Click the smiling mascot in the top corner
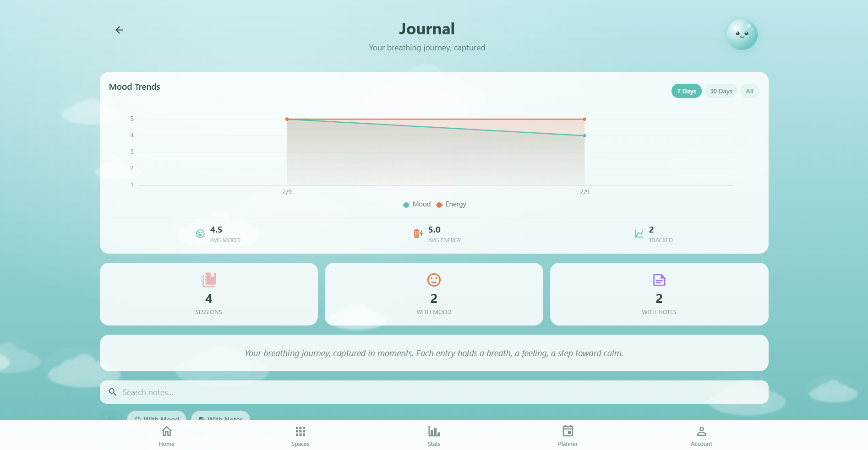The width and height of the screenshot is (868, 450). pos(742,34)
